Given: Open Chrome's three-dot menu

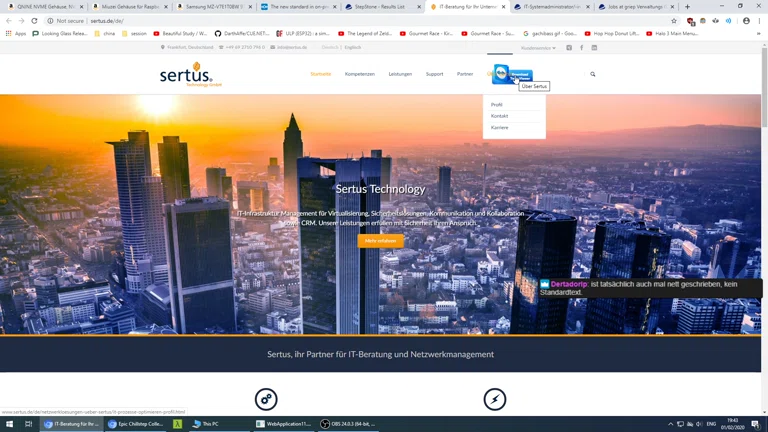Looking at the screenshot, I should 760,21.
